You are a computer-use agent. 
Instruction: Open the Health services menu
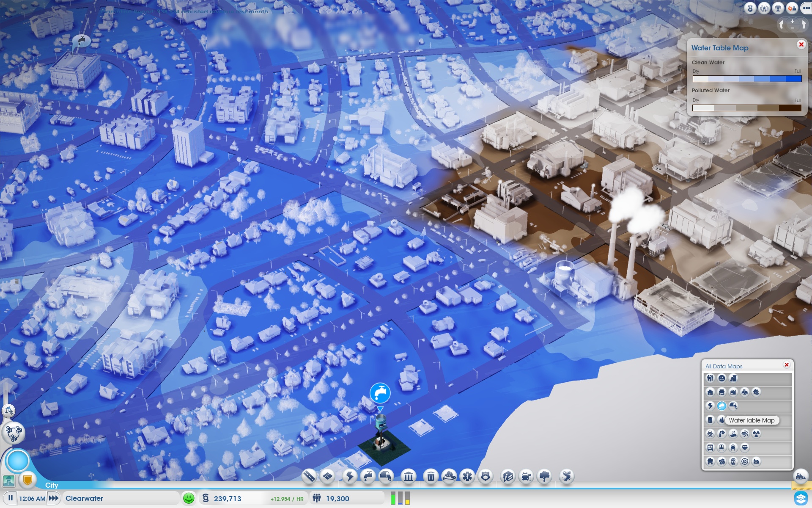467,477
